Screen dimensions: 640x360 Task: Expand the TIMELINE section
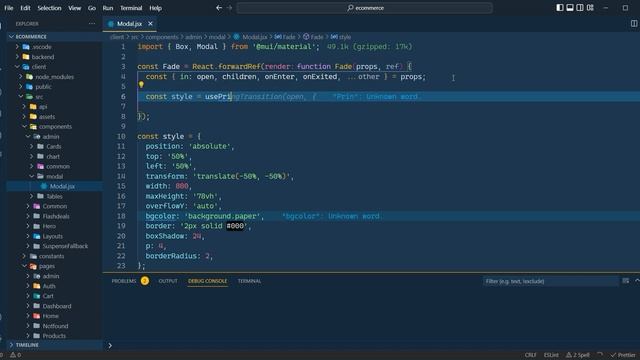pos(54,345)
